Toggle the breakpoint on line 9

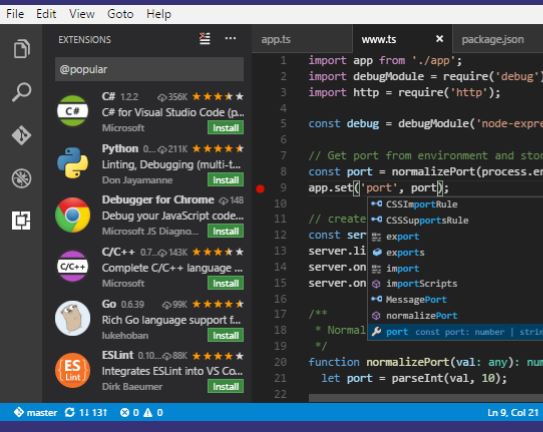click(x=260, y=189)
